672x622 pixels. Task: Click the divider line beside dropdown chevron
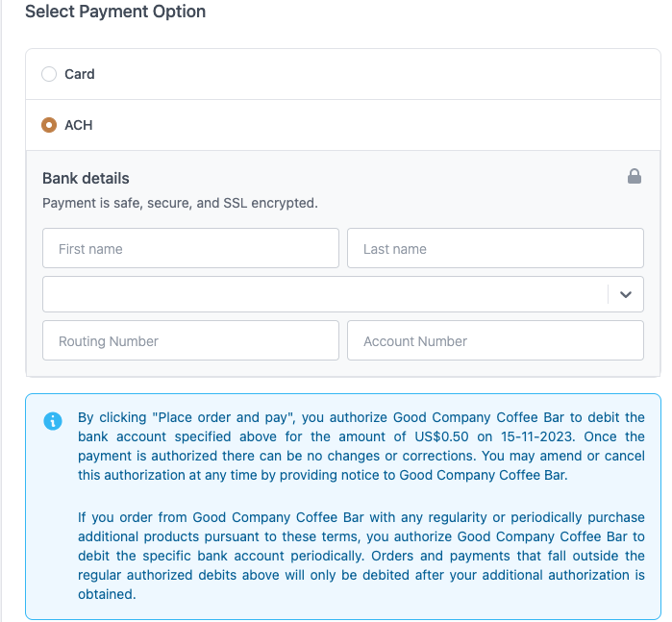(609, 294)
